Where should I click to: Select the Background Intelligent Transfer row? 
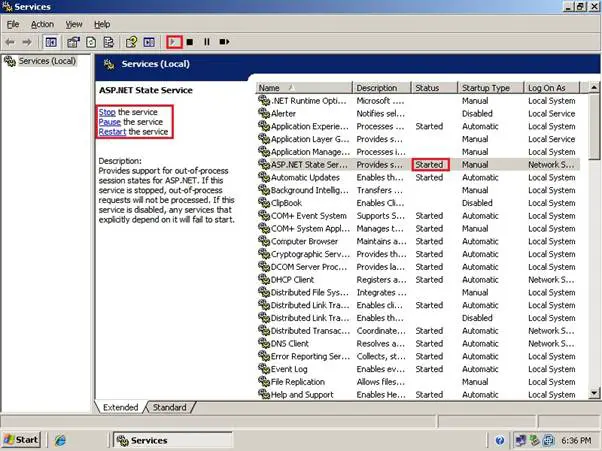418,190
